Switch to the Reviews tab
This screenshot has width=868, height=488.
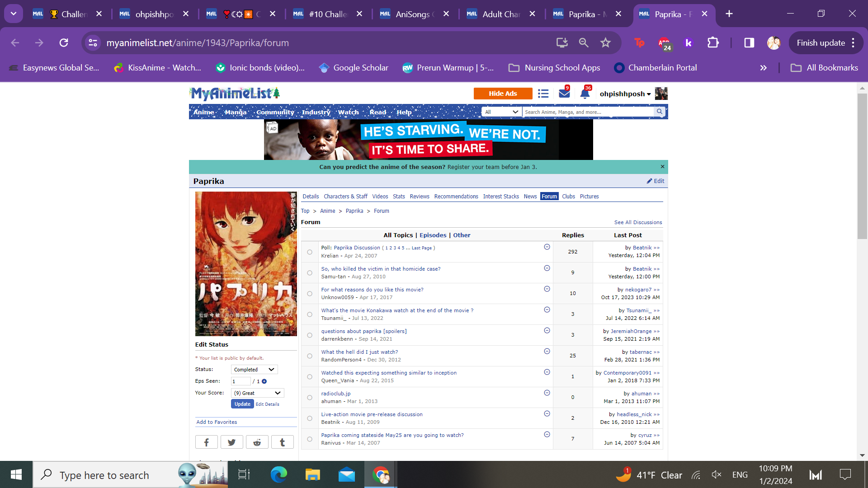(x=420, y=197)
